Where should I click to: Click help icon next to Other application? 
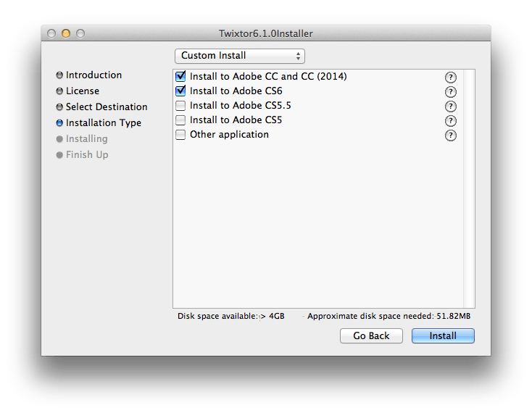click(x=450, y=135)
